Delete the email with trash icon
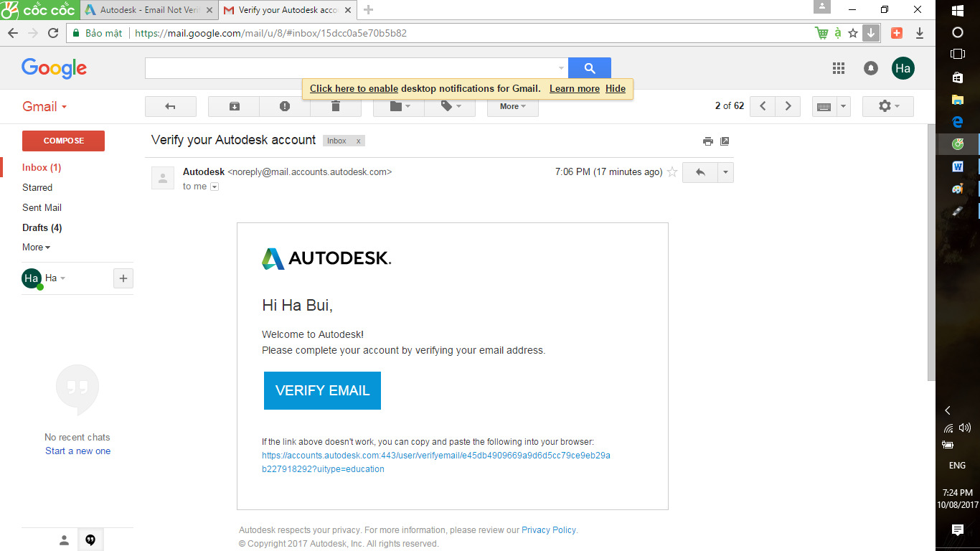The image size is (980, 551). pyautogui.click(x=336, y=106)
